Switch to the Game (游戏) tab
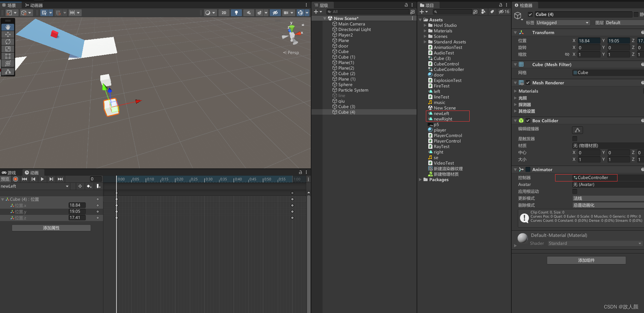This screenshot has height=313, width=644. 9,173
